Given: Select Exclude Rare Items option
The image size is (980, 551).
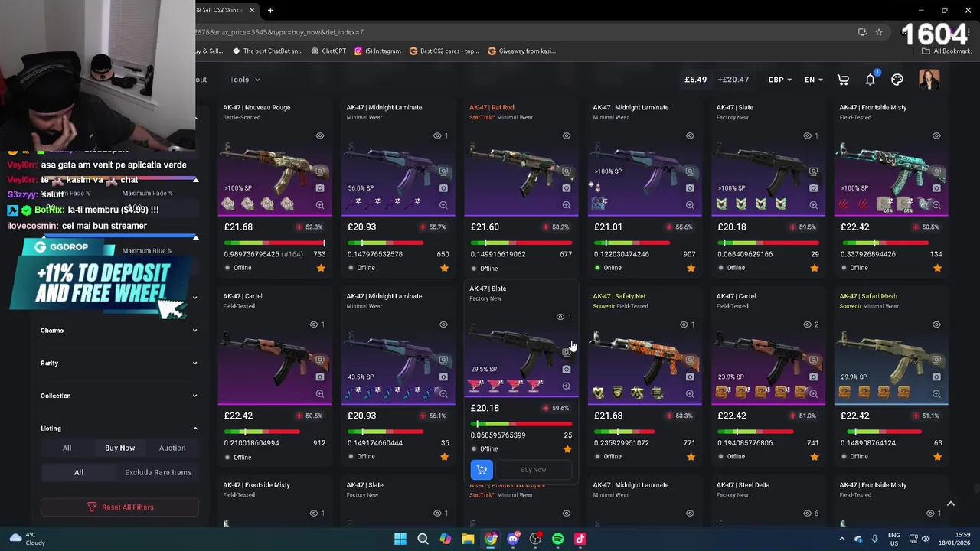Looking at the screenshot, I should (x=158, y=472).
